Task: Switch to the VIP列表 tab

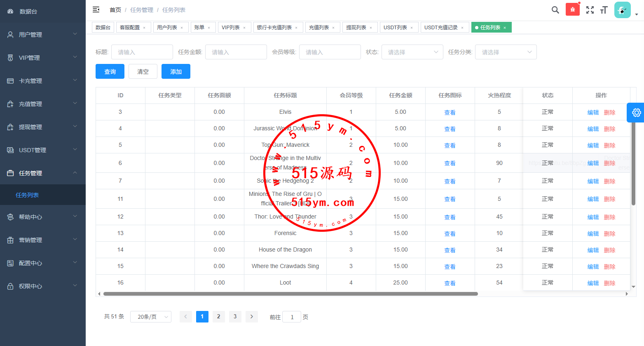Action: pos(231,28)
